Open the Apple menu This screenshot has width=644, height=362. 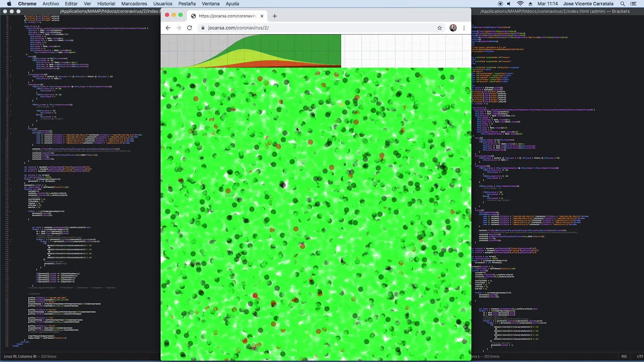click(x=9, y=4)
